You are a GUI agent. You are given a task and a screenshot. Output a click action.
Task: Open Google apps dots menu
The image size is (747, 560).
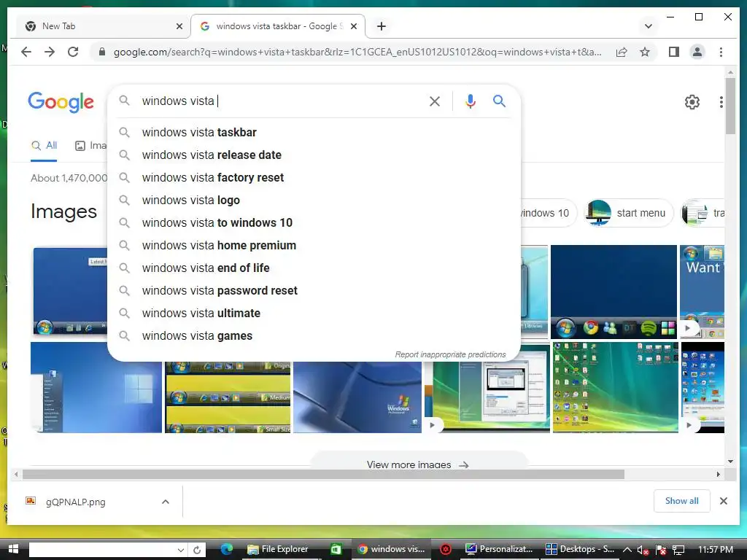pos(721,102)
